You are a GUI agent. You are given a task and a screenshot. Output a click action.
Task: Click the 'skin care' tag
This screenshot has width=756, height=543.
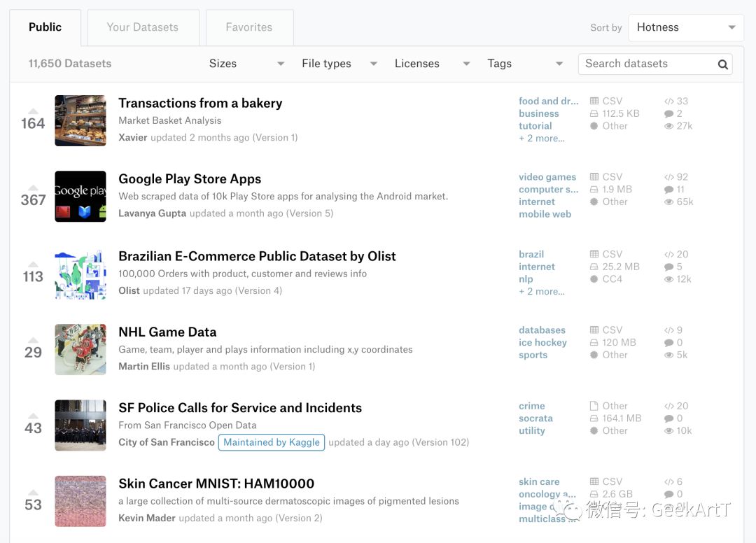tap(539, 482)
